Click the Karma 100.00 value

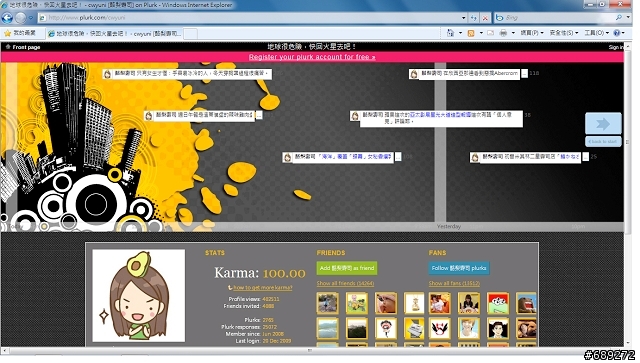284,273
